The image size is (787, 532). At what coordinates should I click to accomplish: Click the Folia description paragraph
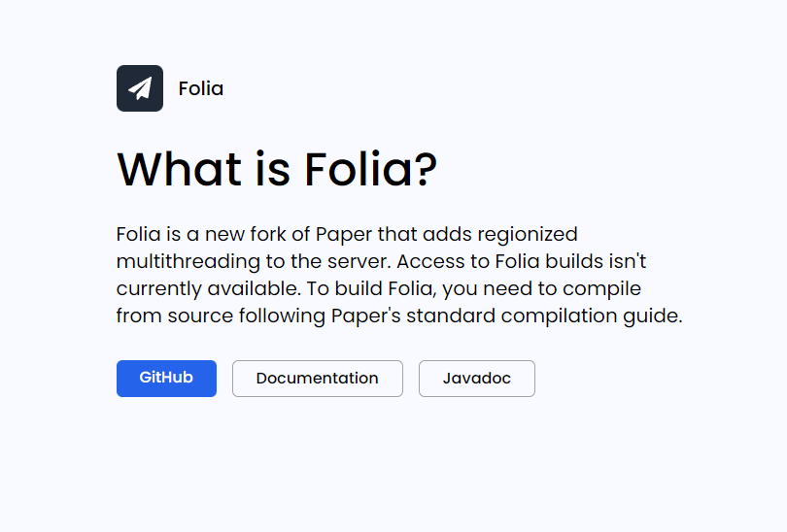point(398,276)
